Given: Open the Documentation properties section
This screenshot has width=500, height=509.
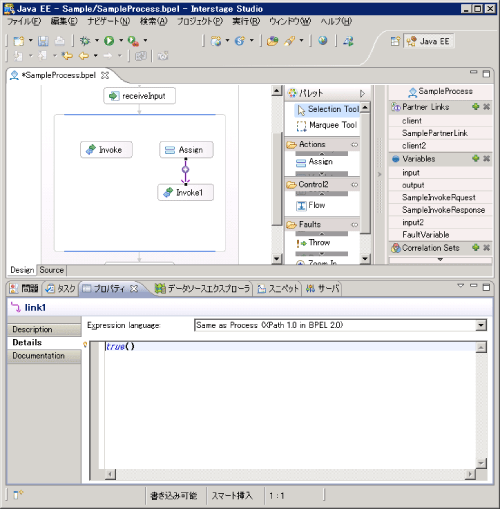Looking at the screenshot, I should coord(44,356).
